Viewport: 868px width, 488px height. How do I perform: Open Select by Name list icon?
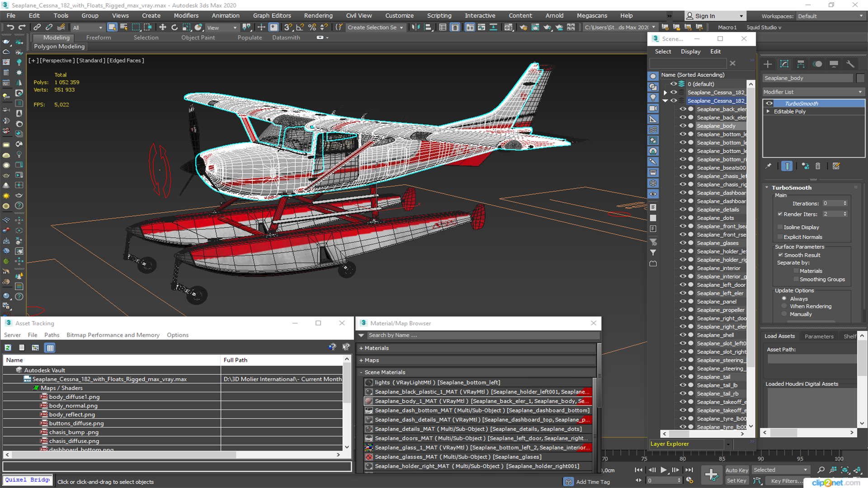[x=124, y=27]
